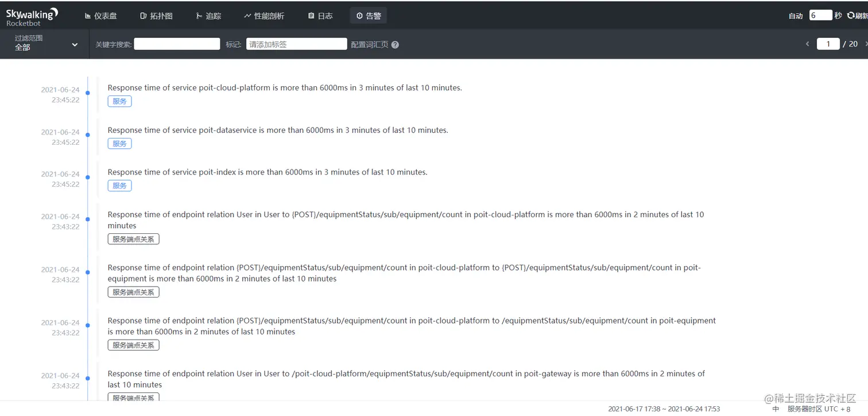The image size is (868, 416).
Task: Select the 性能剖析 profiling view
Action: tap(264, 16)
